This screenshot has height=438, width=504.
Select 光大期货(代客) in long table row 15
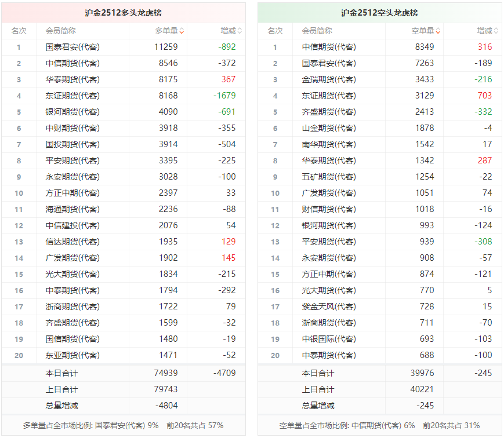pos(72,274)
